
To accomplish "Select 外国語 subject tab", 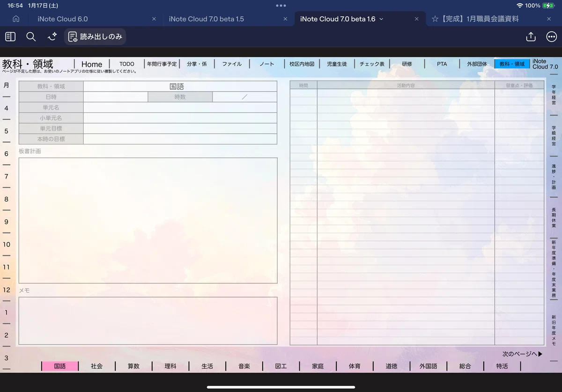I will pos(428,366).
